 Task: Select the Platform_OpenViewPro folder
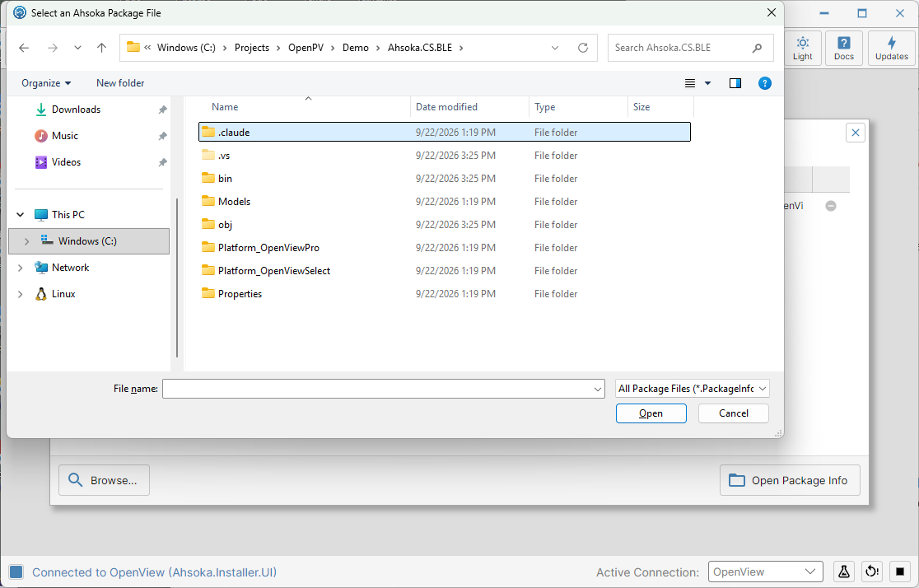(x=444, y=248)
